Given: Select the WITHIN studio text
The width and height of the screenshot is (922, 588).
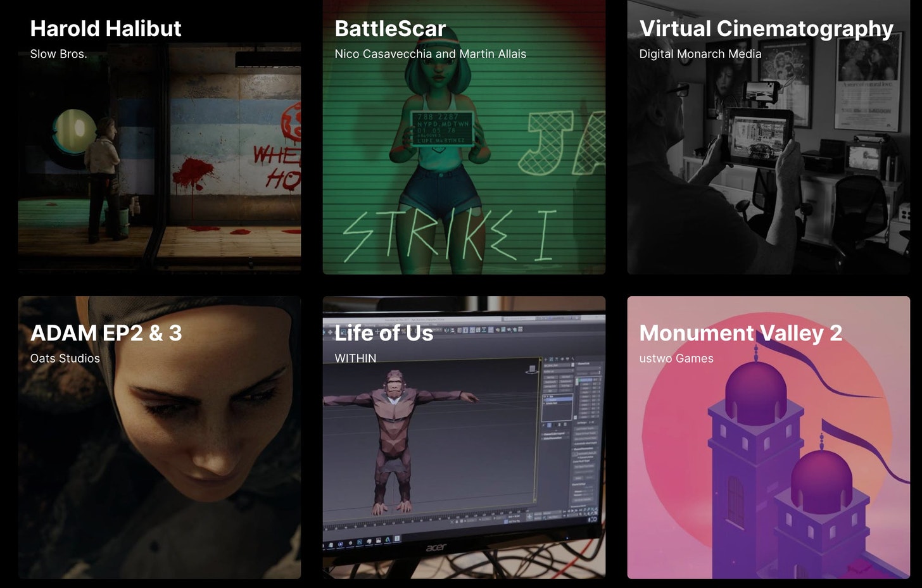Looking at the screenshot, I should 355,358.
